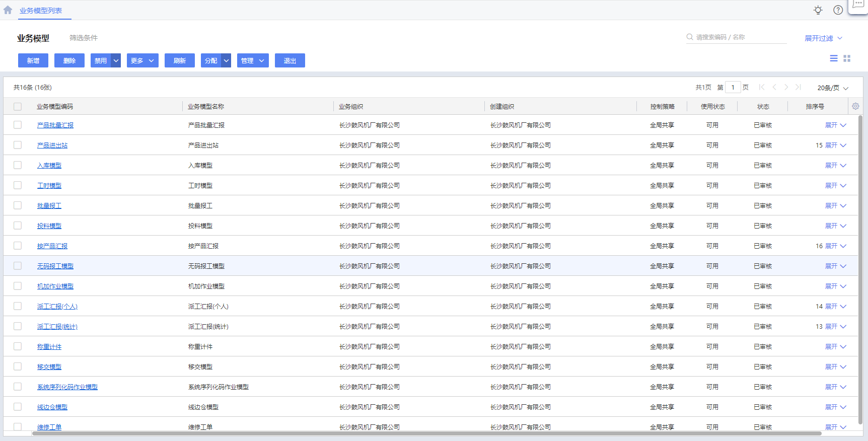The height and width of the screenshot is (441, 868).
Task: Open the 筛选条件 tab
Action: point(84,38)
